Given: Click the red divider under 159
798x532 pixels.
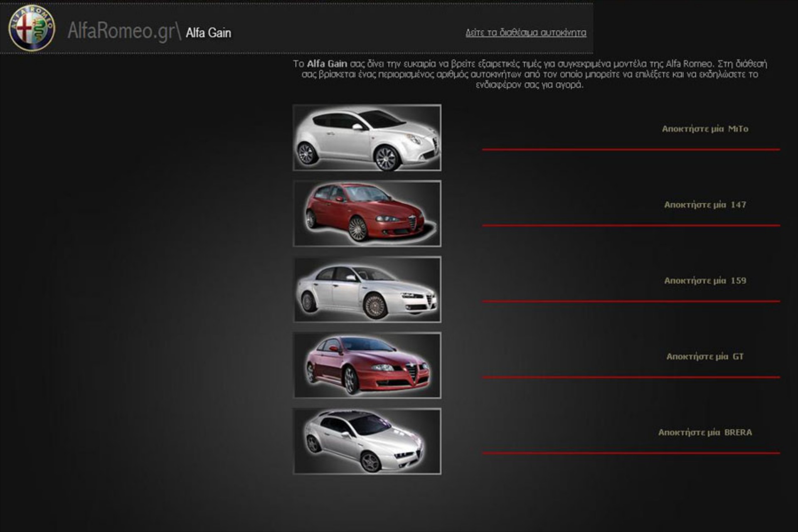Looking at the screenshot, I should tap(631, 301).
